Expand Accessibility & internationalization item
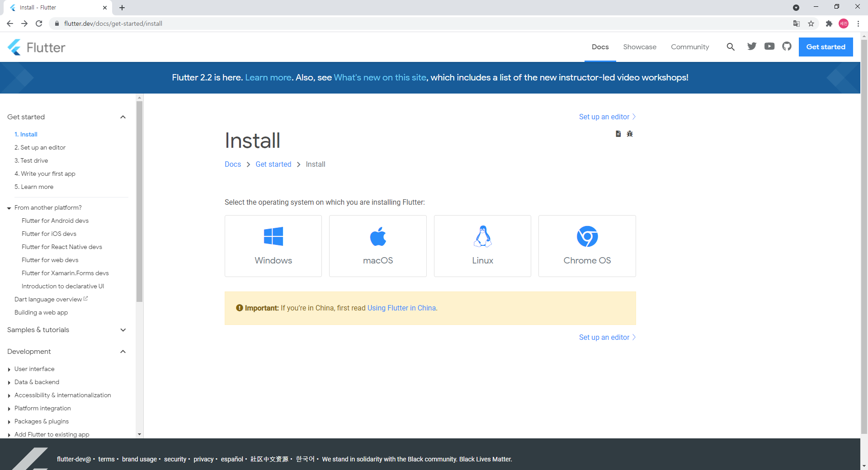868x470 pixels. 9,395
